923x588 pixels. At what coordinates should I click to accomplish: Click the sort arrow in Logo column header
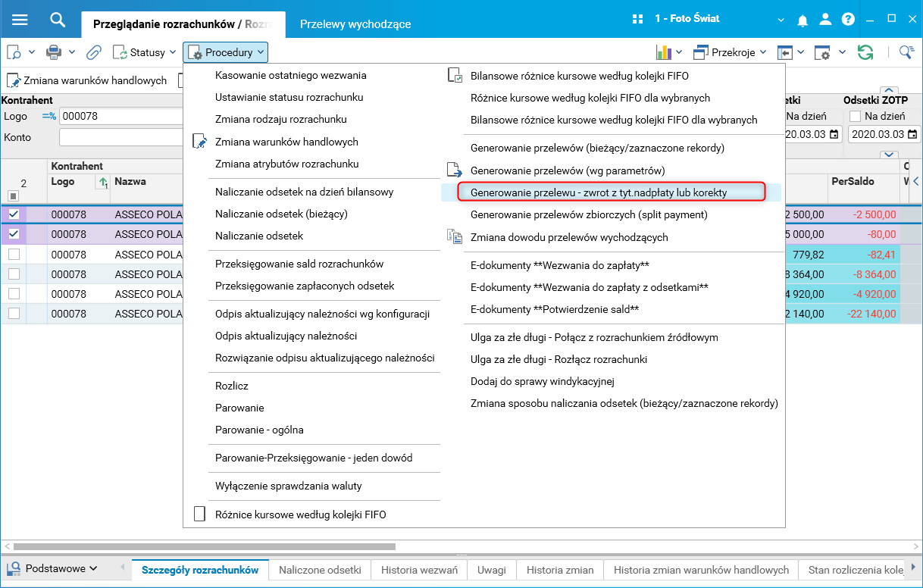(102, 183)
